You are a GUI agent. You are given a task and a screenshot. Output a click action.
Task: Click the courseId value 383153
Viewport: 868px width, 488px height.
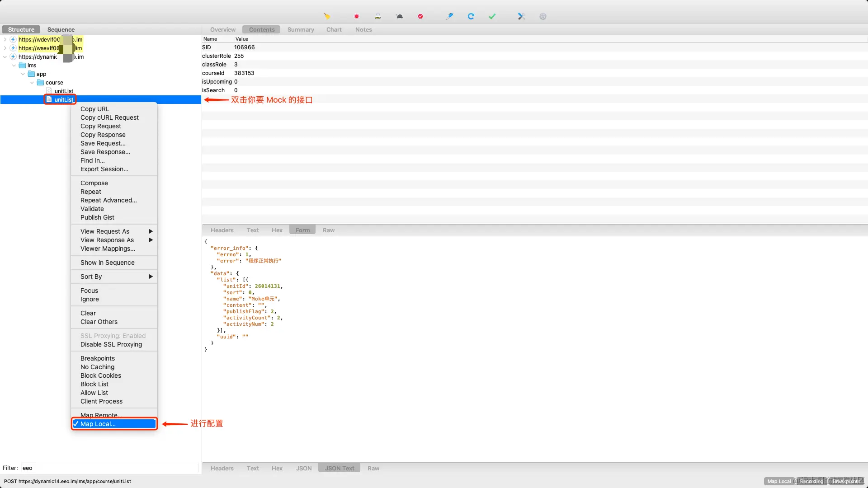click(x=244, y=73)
